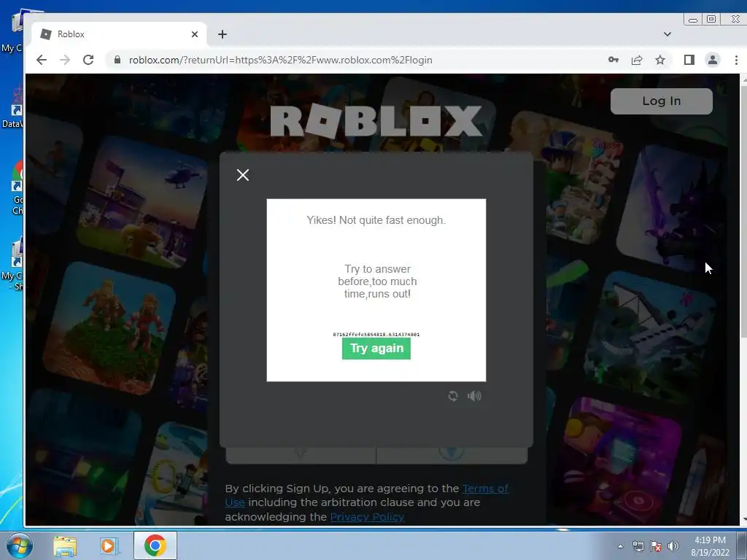Screen dimensions: 747x560
Task: Open the network tray icon
Action: click(638, 546)
